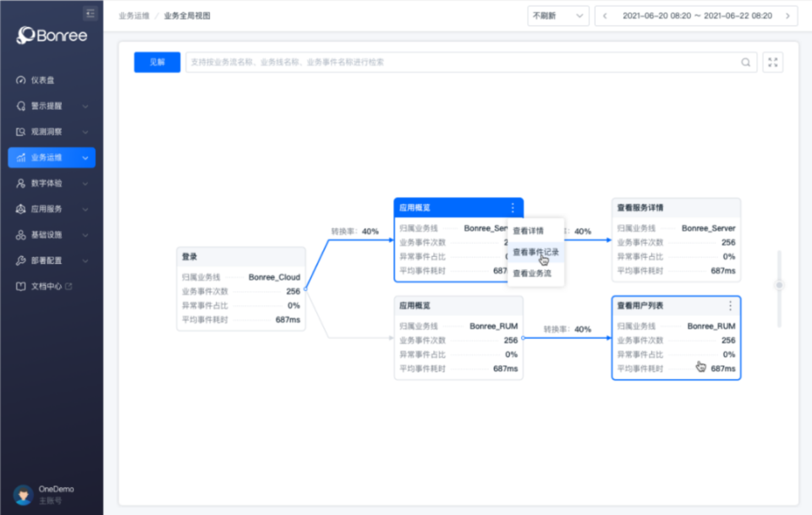
Task: Open the three-dot menu on 应用概览 card
Action: pyautogui.click(x=513, y=207)
